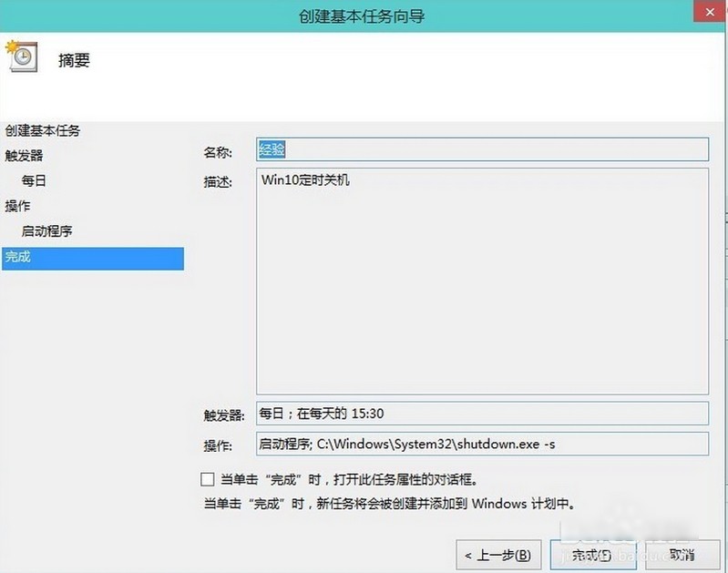
Task: Click the description box with Win10定时关机
Action: point(482,281)
